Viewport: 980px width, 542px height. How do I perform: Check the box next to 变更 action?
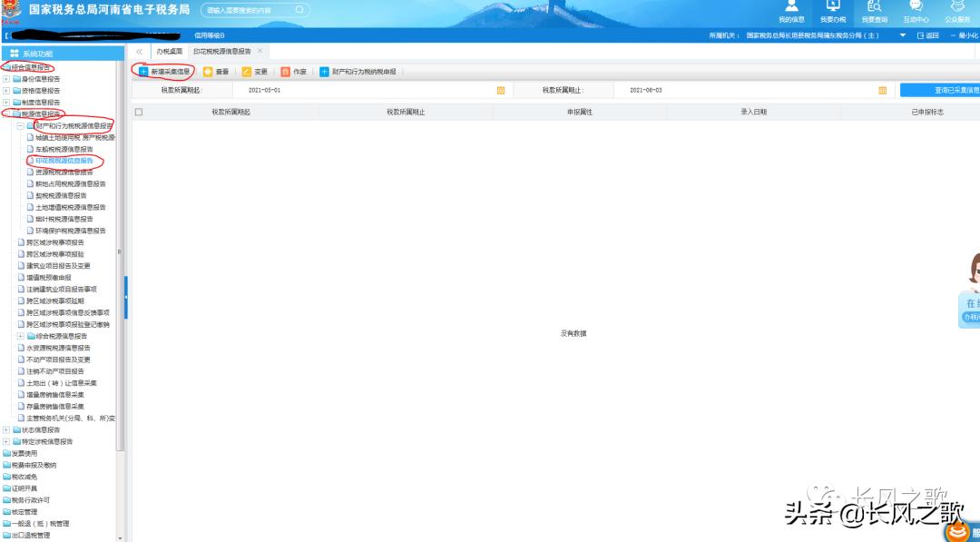(x=247, y=72)
